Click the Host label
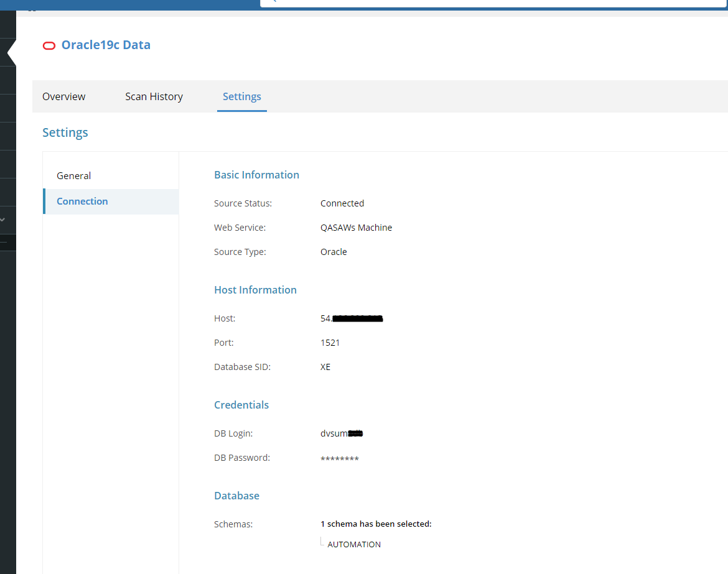Screen dimensions: 728x574 point(225,319)
